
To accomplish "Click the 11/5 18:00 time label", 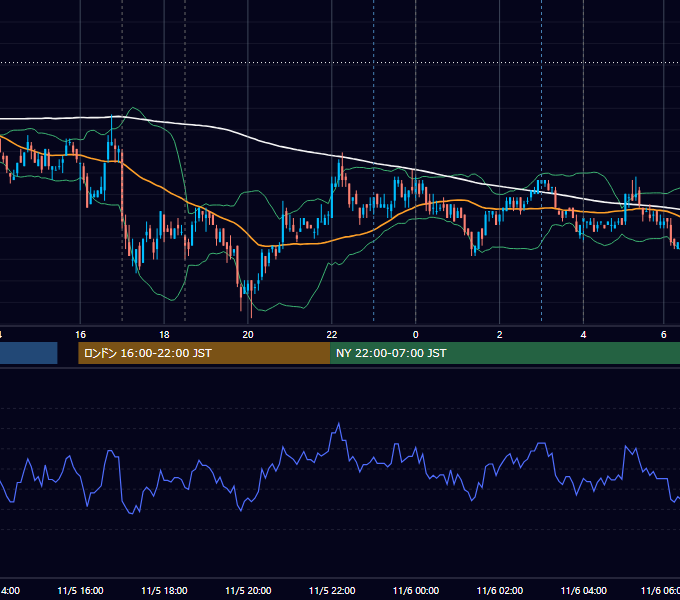I will [x=164, y=590].
